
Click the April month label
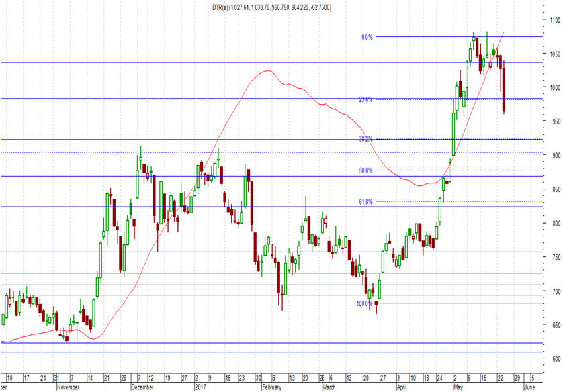pyautogui.click(x=402, y=387)
